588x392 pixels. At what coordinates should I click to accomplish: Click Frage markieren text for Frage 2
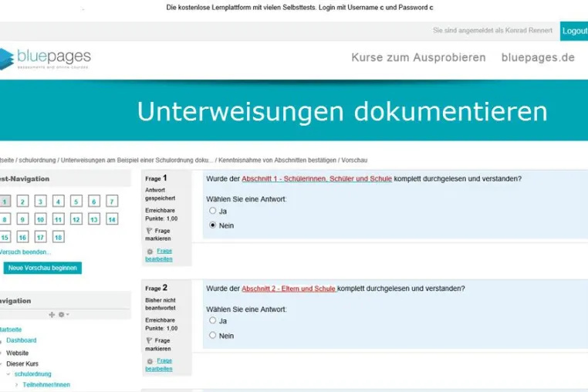click(159, 344)
